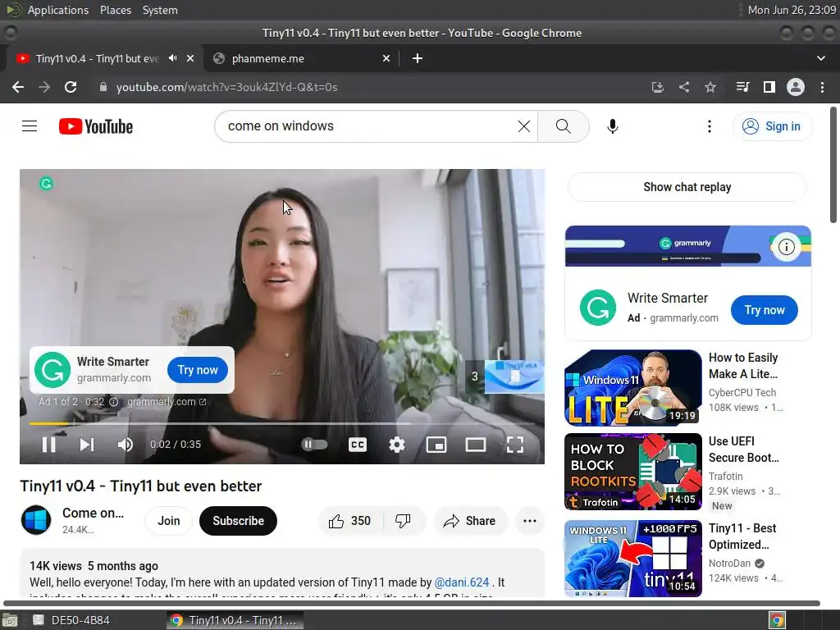Open the media controls icon in Chrome
The image size is (840, 630).
click(x=742, y=87)
